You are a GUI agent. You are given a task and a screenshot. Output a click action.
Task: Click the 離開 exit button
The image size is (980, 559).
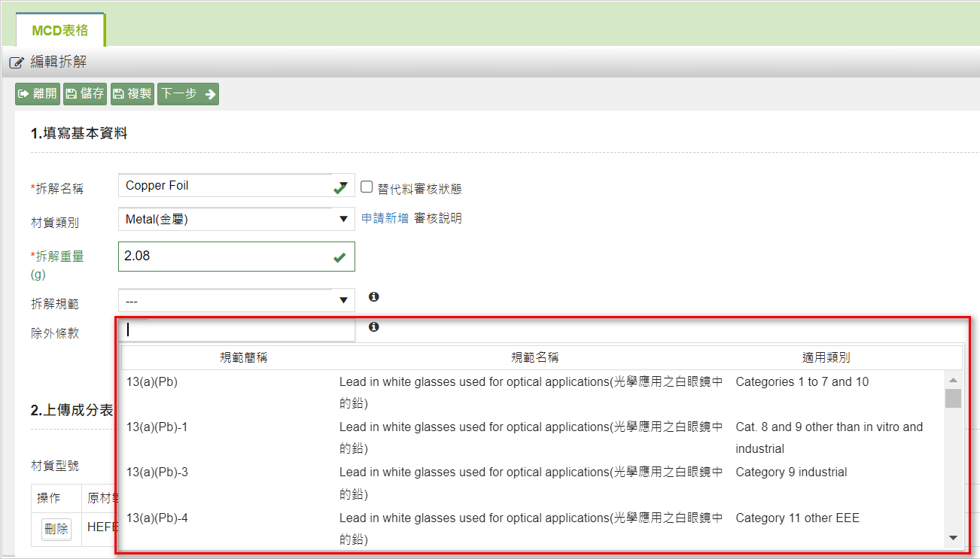pyautogui.click(x=38, y=94)
